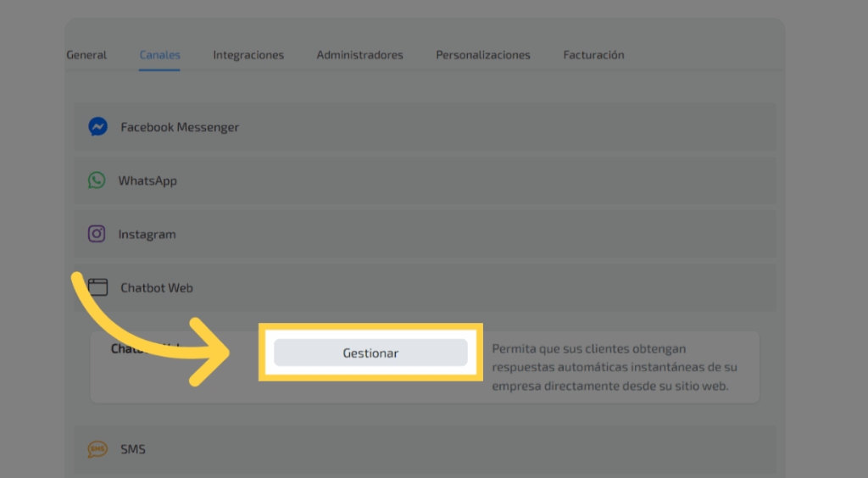Expand the Instagram channel row
The width and height of the screenshot is (868, 478).
424,234
